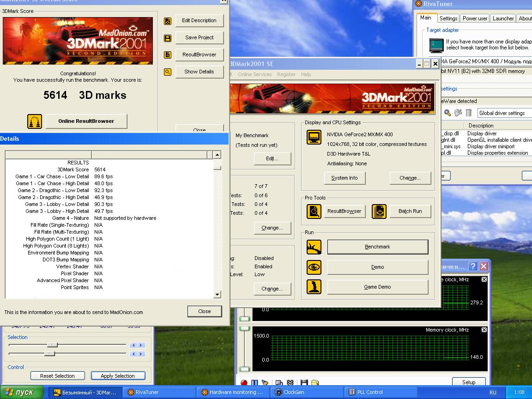Screen dimensions: 532x399
Task: Click Details list scroll down arrow
Action: pyautogui.click(x=218, y=295)
